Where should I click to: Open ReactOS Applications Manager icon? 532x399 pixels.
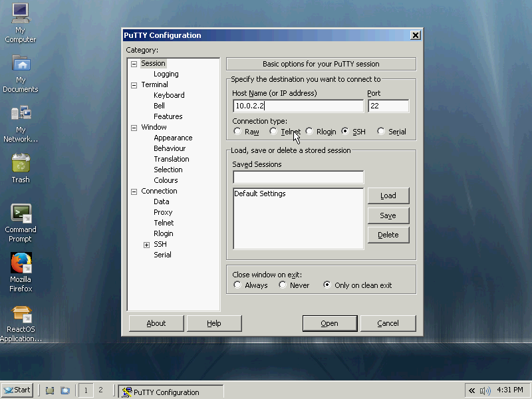point(21,313)
